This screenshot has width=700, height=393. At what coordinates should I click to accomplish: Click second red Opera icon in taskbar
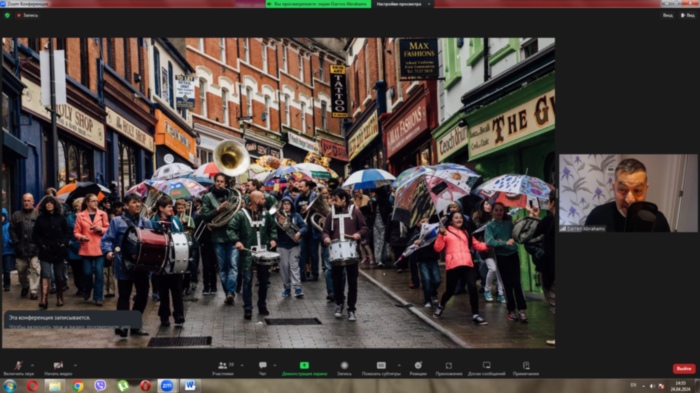click(145, 385)
